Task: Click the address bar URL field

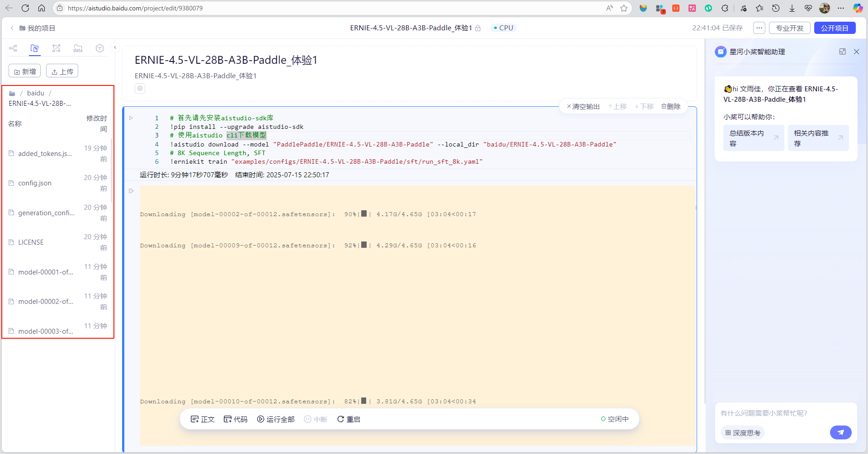Action: click(335, 8)
